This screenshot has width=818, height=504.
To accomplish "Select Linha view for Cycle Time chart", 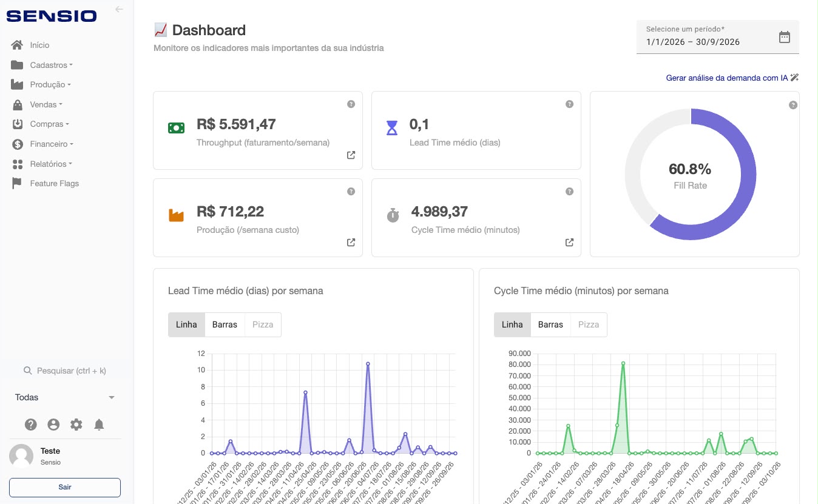I will coord(512,324).
